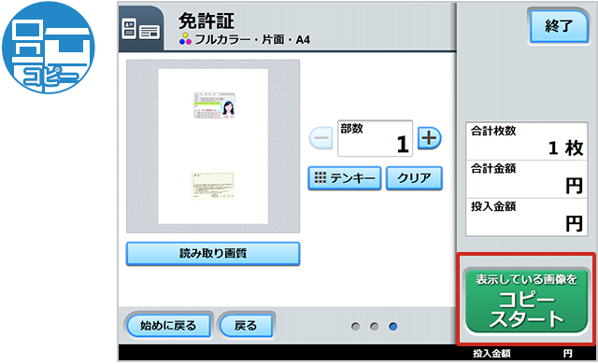Start copying with the green コピースタート button
This screenshot has width=598, height=364.
[x=526, y=301]
